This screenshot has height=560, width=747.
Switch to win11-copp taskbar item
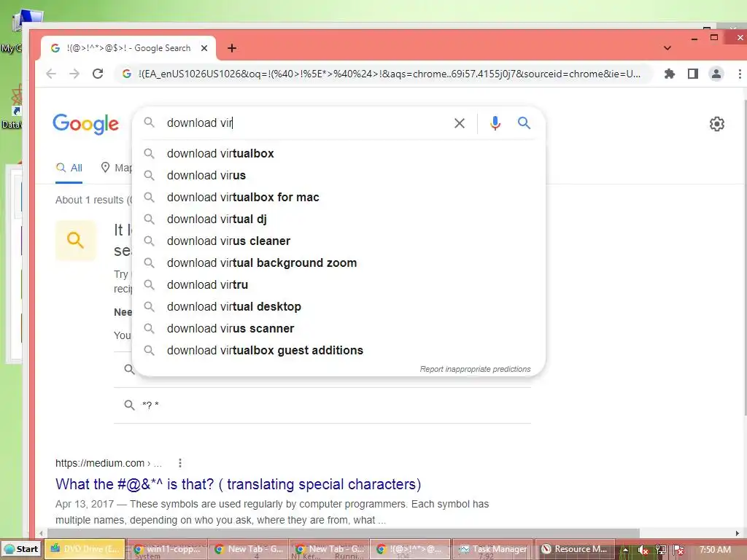tap(167, 549)
